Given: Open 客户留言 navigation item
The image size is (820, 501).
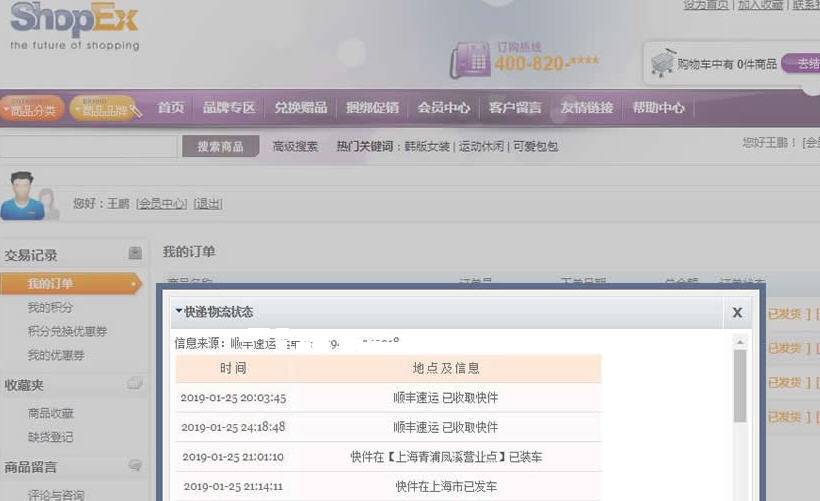Looking at the screenshot, I should tap(515, 108).
